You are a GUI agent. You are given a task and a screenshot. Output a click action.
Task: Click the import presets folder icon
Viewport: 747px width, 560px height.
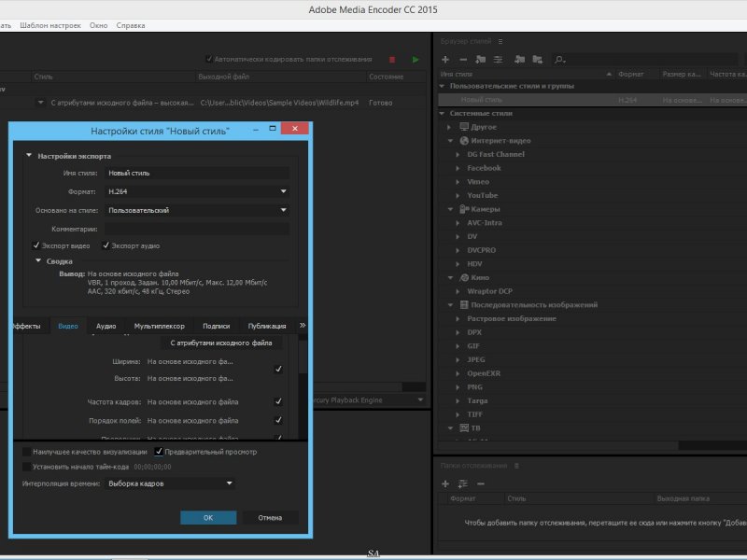coord(520,60)
